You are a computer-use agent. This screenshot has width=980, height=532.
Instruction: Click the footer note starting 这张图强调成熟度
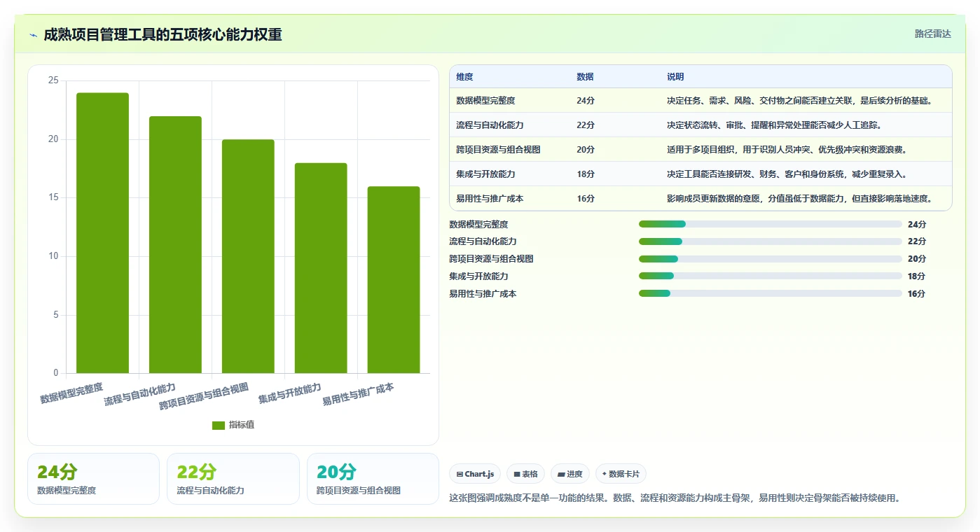click(x=674, y=498)
